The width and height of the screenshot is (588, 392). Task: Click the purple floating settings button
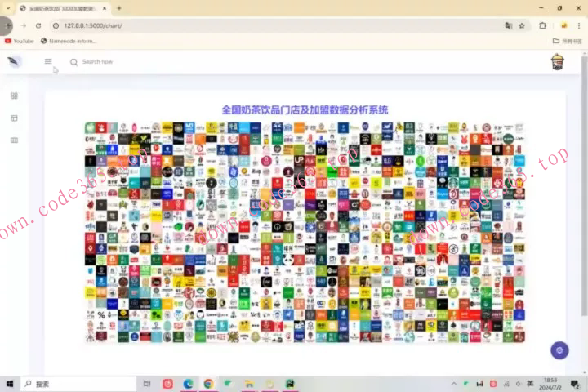pos(559,350)
